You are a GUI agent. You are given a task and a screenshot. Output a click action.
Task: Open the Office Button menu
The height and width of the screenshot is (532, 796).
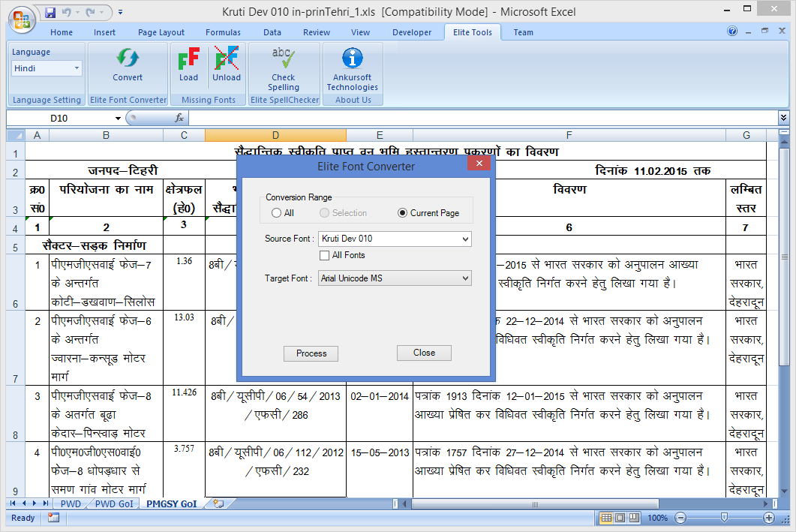point(21,20)
